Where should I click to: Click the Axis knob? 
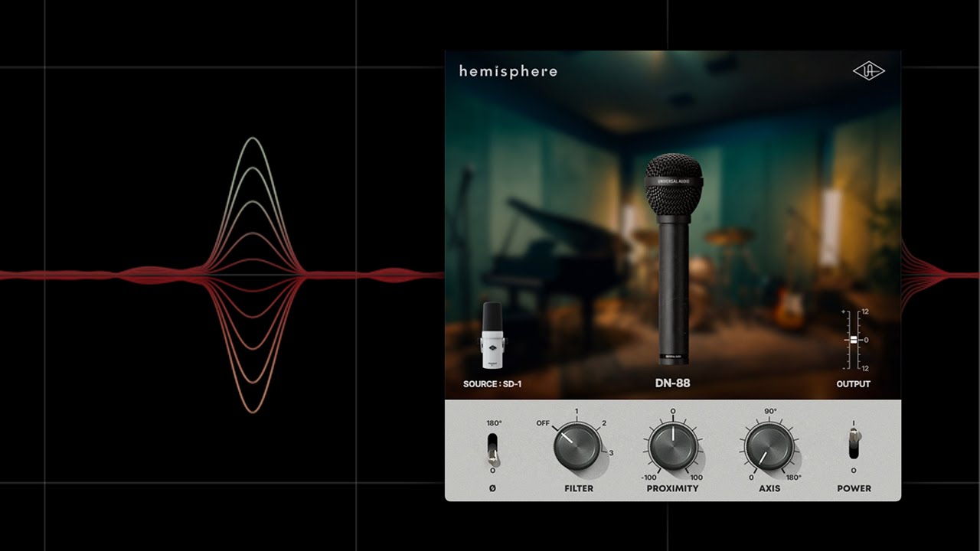click(x=769, y=446)
